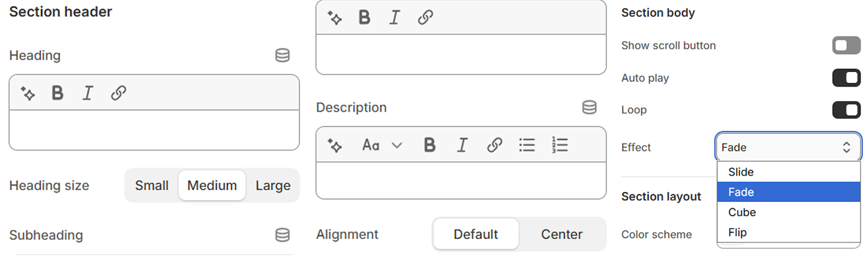Click AI sparkle icon in Description editor
The height and width of the screenshot is (256, 868).
coord(335,145)
